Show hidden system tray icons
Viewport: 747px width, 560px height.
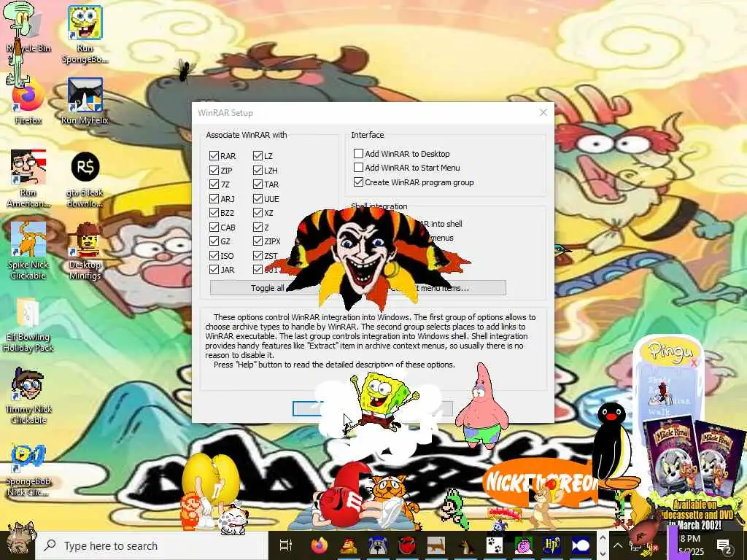(617, 545)
